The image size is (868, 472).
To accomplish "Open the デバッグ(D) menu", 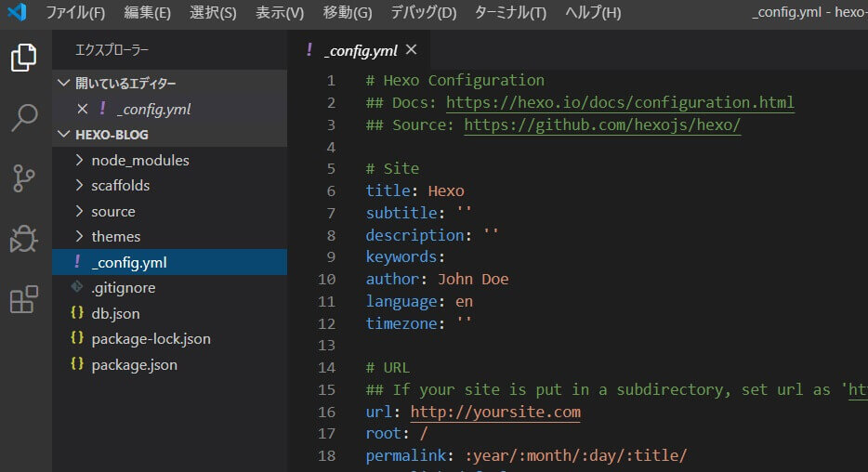I will click(x=424, y=12).
